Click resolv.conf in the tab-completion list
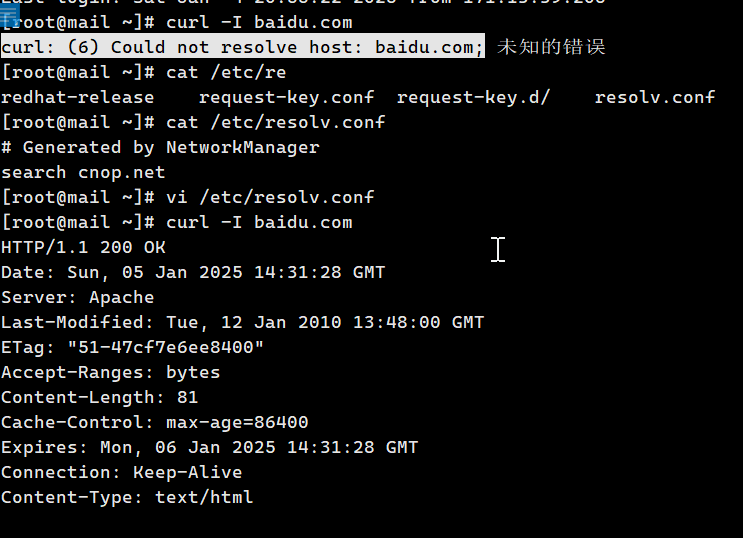 point(655,97)
